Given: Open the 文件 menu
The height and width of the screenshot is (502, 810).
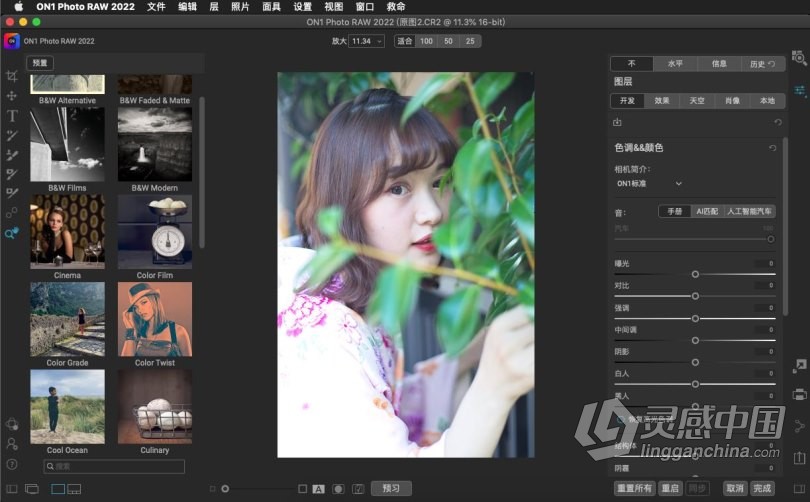Looking at the screenshot, I should [x=156, y=7].
